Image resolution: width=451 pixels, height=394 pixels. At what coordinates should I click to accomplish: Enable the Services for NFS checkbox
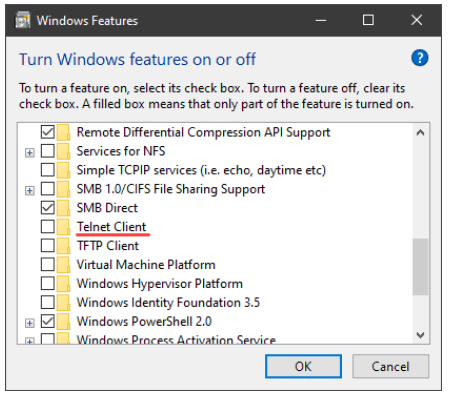[48, 151]
